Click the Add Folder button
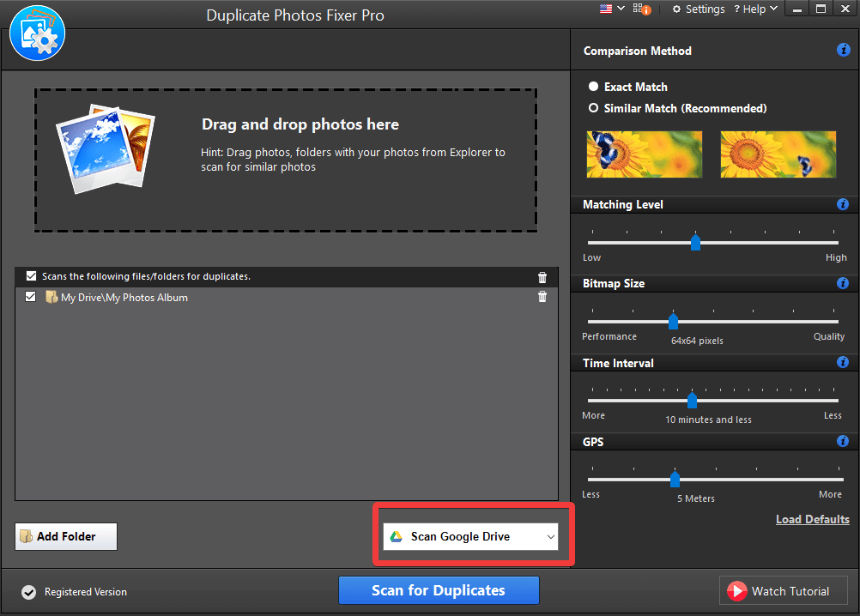Screen dimensions: 860x616 coord(66,536)
